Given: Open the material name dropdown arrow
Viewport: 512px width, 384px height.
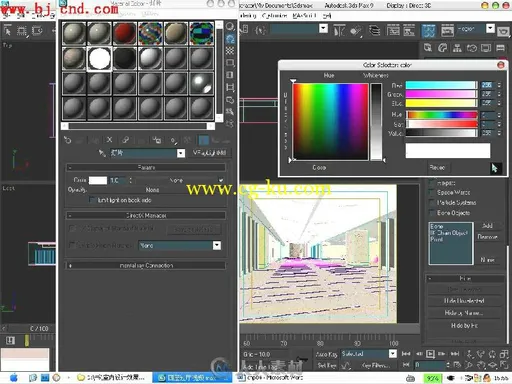Looking at the screenshot, I should coord(181,153).
